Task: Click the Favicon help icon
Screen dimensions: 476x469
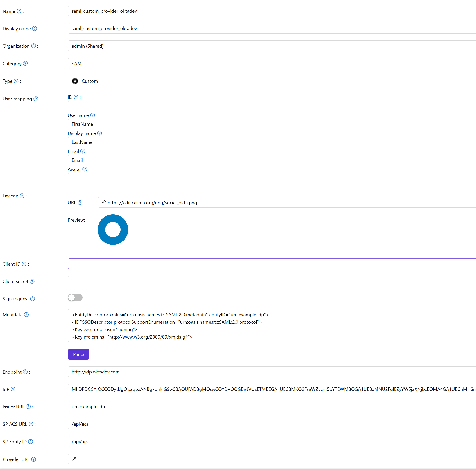Action: coord(22,196)
